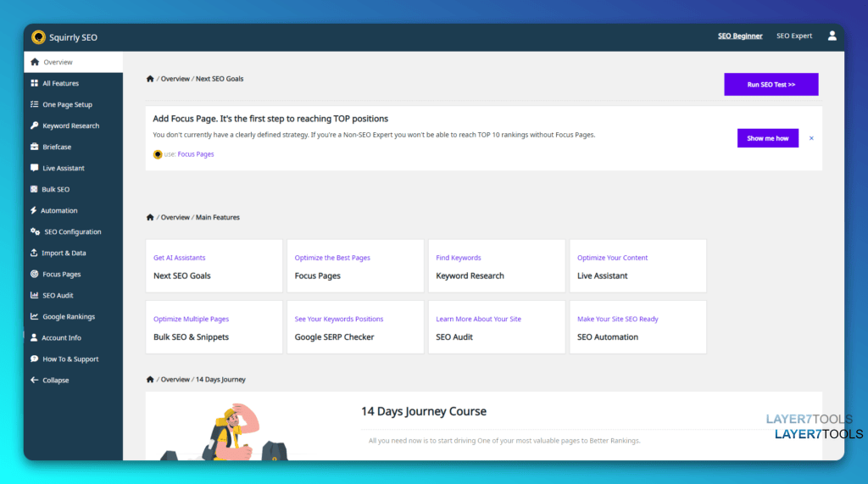Image resolution: width=868 pixels, height=484 pixels.
Task: Click Show me how button
Action: coord(768,138)
